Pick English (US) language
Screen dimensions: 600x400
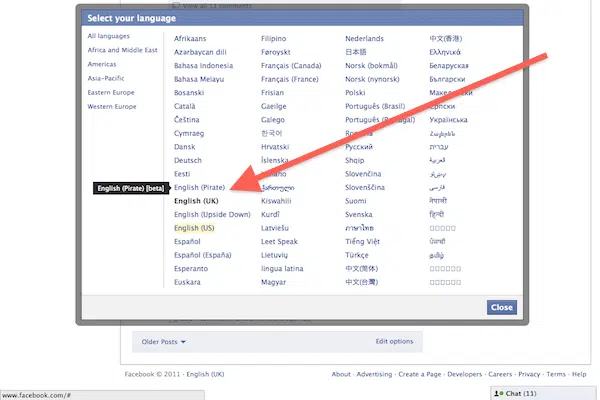(194, 228)
